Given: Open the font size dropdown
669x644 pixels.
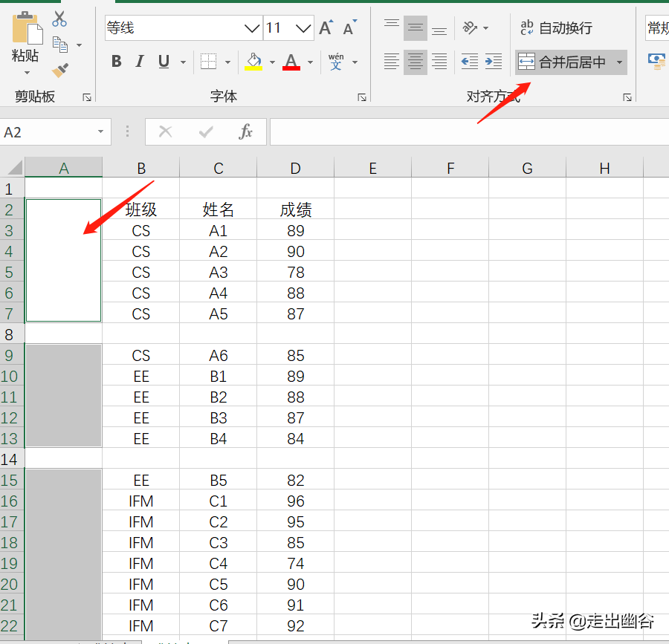Looking at the screenshot, I should [303, 28].
